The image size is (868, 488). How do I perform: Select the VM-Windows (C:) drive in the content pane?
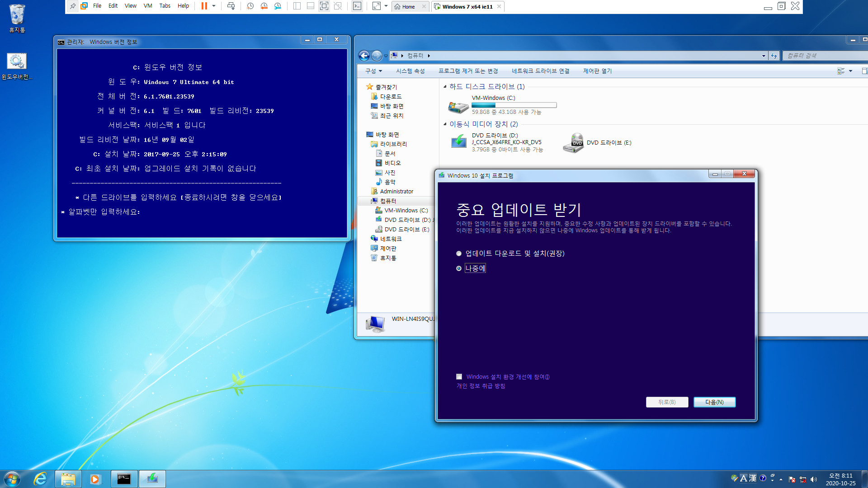click(x=502, y=105)
